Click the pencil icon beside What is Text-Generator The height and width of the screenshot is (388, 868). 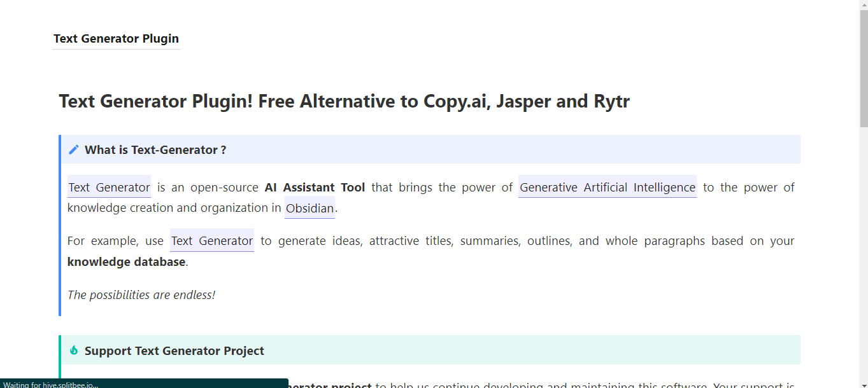(74, 149)
